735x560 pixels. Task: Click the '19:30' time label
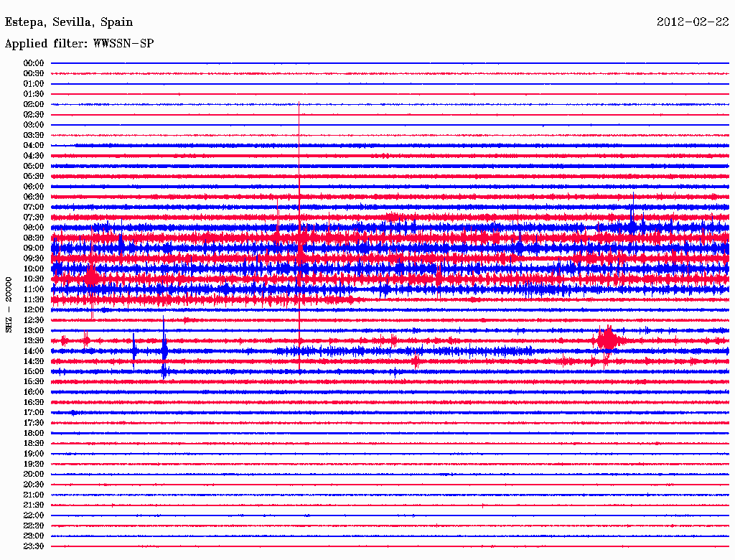(x=33, y=464)
